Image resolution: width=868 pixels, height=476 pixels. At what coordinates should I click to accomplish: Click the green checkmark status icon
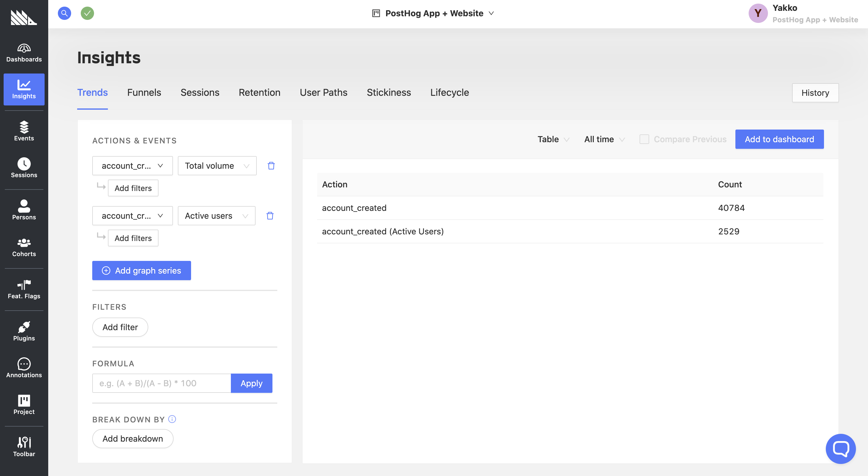click(87, 14)
